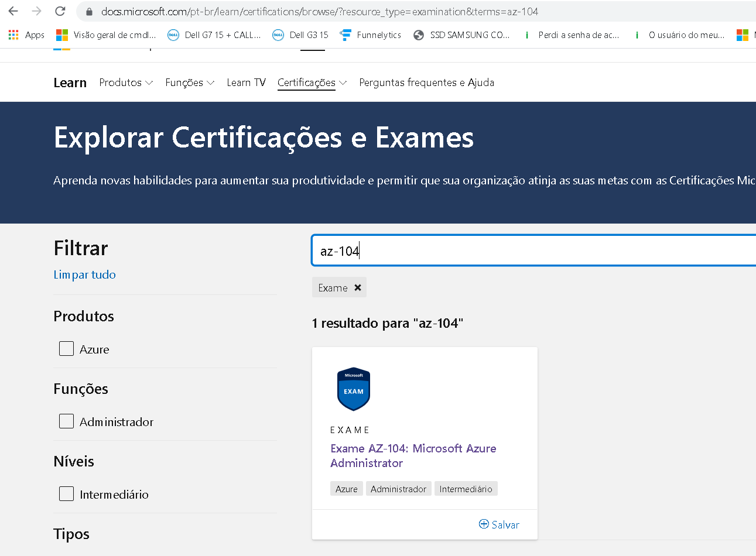
Task: Check the Azure product filter
Action: [x=66, y=349]
